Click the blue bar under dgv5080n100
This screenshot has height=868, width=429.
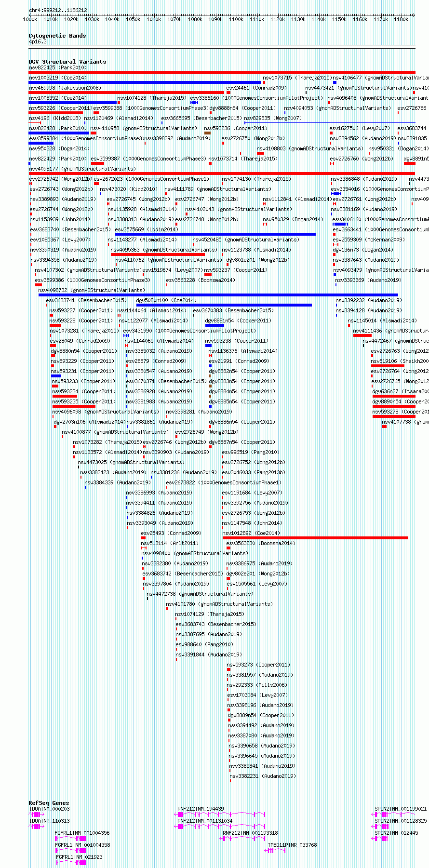point(224,305)
